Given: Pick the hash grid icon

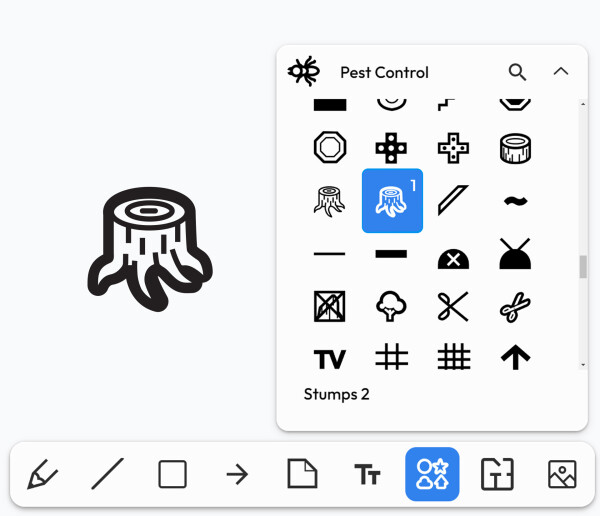Looking at the screenshot, I should 391,356.
